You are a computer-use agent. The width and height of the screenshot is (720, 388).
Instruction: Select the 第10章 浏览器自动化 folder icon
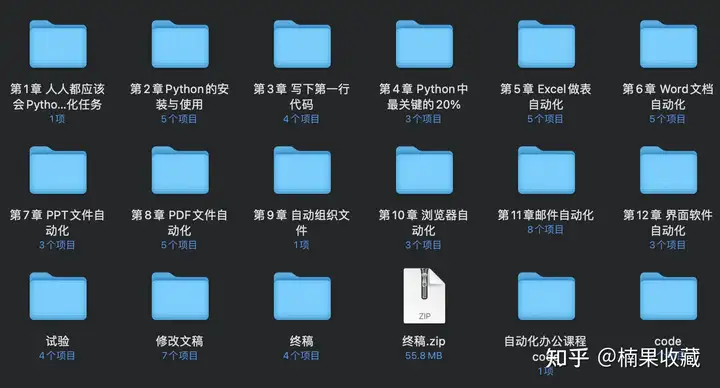pyautogui.click(x=424, y=170)
